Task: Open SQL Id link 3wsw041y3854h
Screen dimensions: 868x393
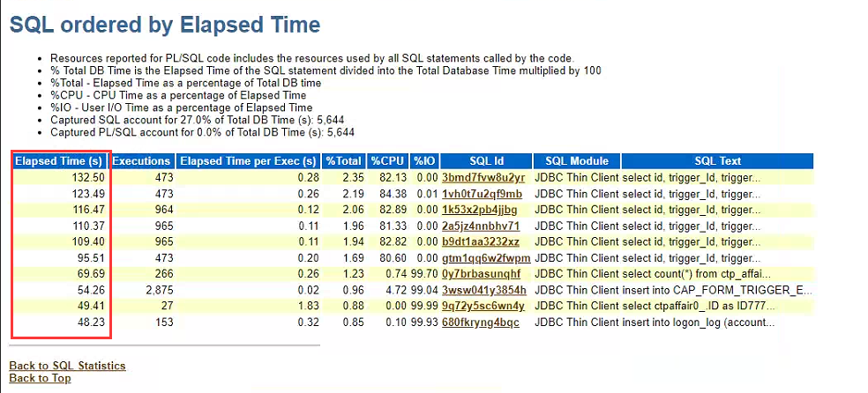Action: 484,290
